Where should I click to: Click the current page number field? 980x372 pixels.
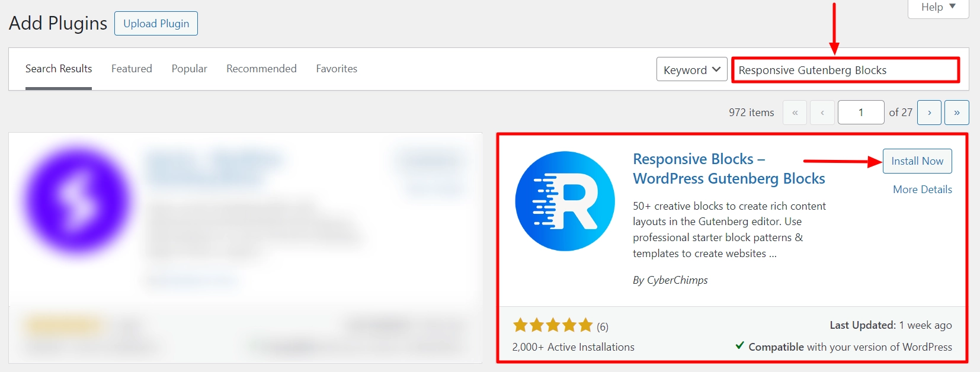point(861,113)
